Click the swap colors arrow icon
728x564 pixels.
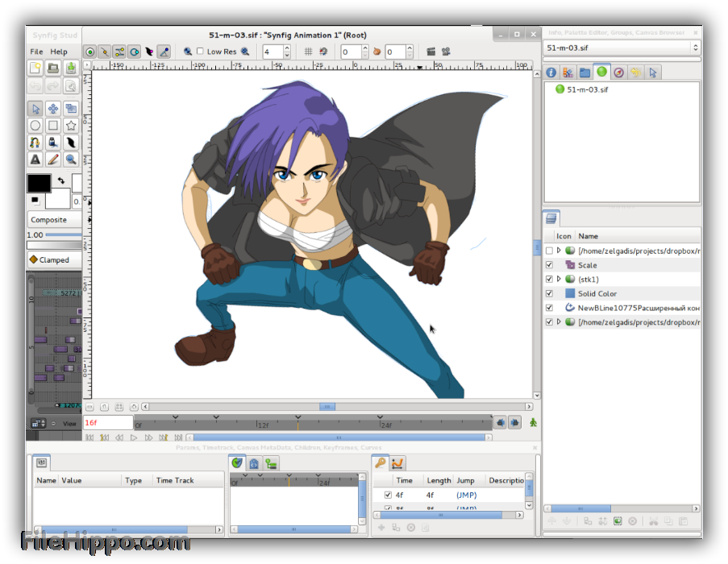coord(61,180)
